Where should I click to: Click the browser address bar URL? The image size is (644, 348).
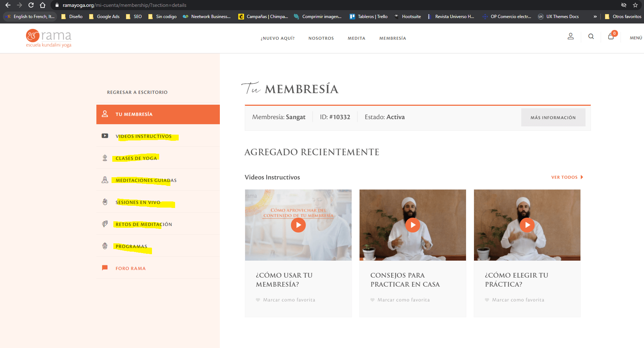[x=125, y=5]
